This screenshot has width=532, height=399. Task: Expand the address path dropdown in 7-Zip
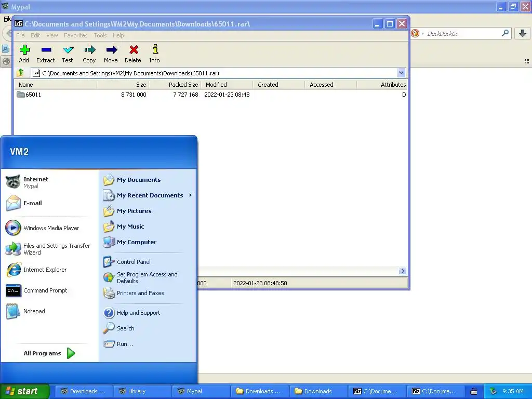(402, 73)
